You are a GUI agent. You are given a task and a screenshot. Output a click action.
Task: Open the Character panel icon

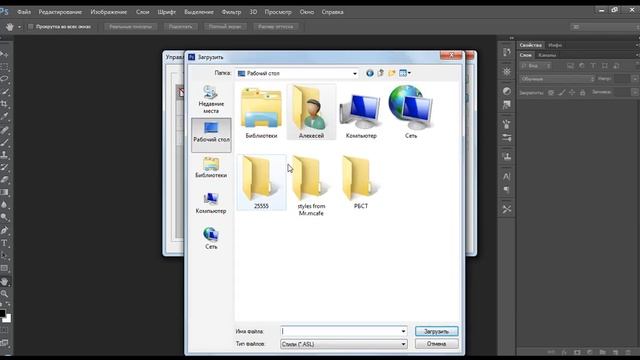507,176
